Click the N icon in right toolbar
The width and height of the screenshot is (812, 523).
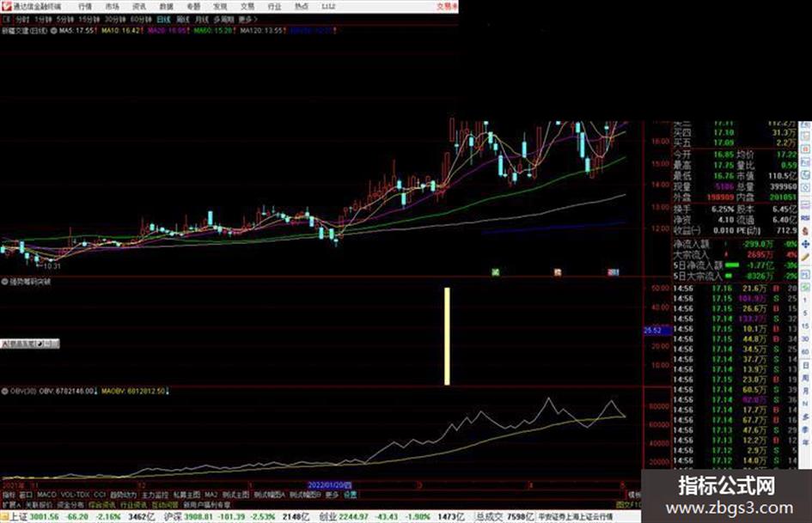pos(805,404)
